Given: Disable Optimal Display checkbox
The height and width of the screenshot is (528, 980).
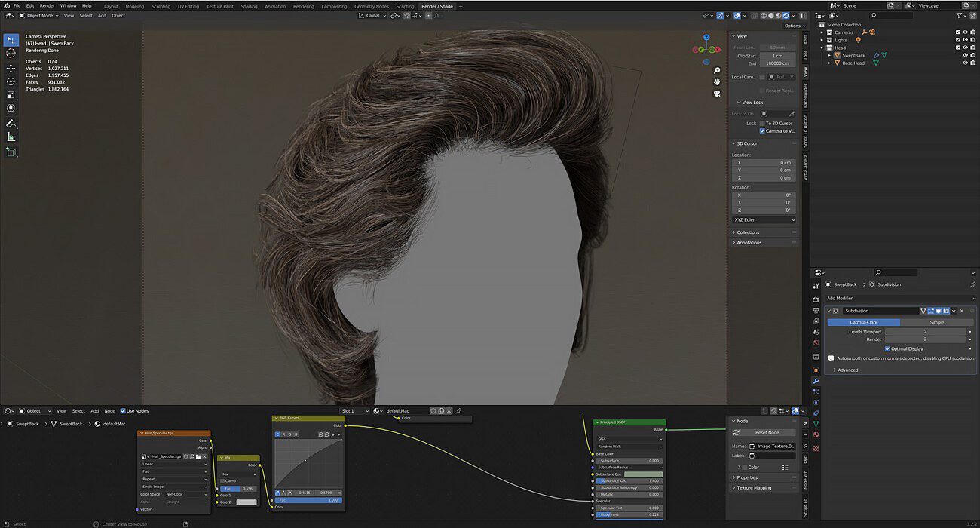Looking at the screenshot, I should 887,348.
